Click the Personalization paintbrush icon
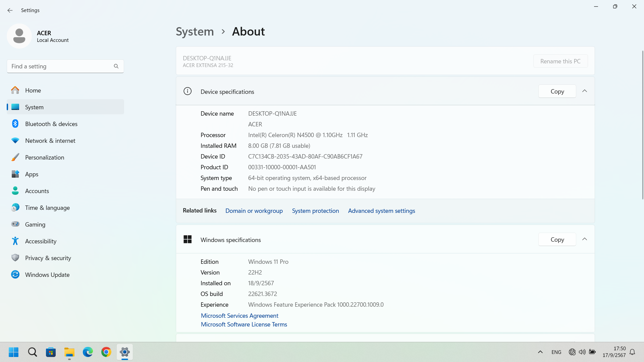The height and width of the screenshot is (362, 644). [x=15, y=157]
